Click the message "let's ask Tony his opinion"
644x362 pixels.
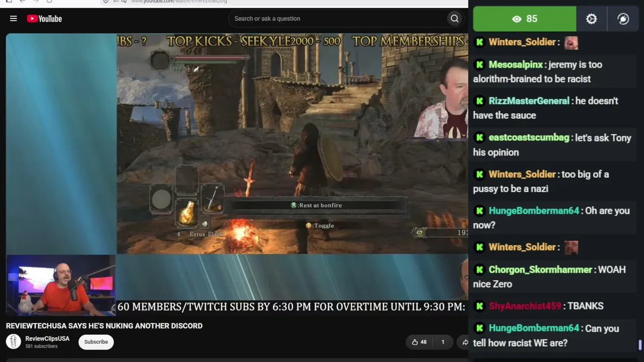[x=552, y=145]
